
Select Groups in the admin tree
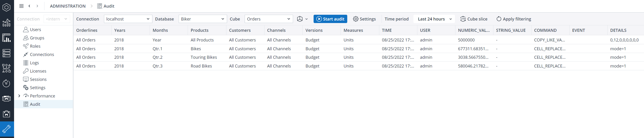point(37,38)
